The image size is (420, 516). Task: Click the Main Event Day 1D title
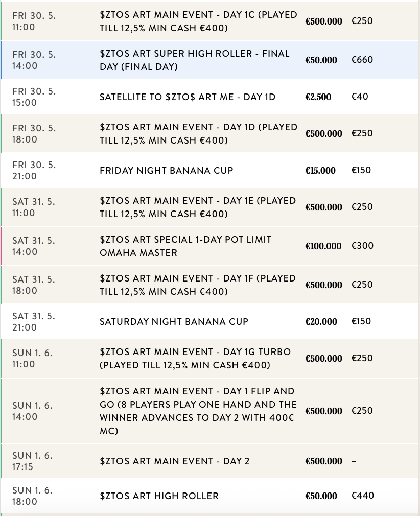click(198, 133)
